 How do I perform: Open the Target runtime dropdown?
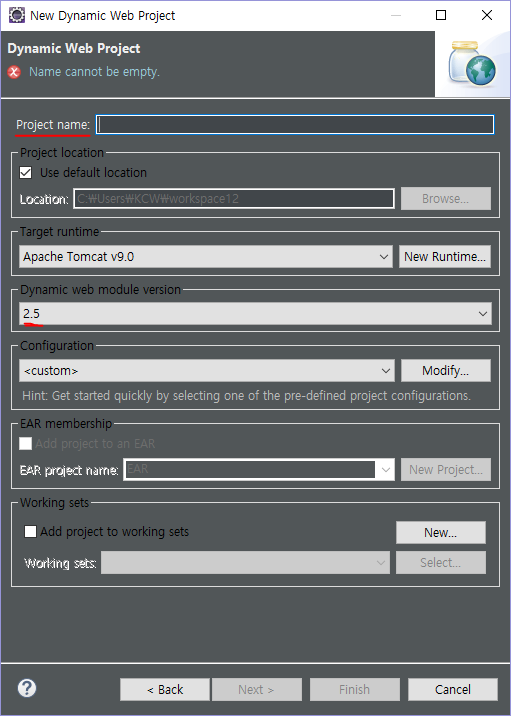205,257
